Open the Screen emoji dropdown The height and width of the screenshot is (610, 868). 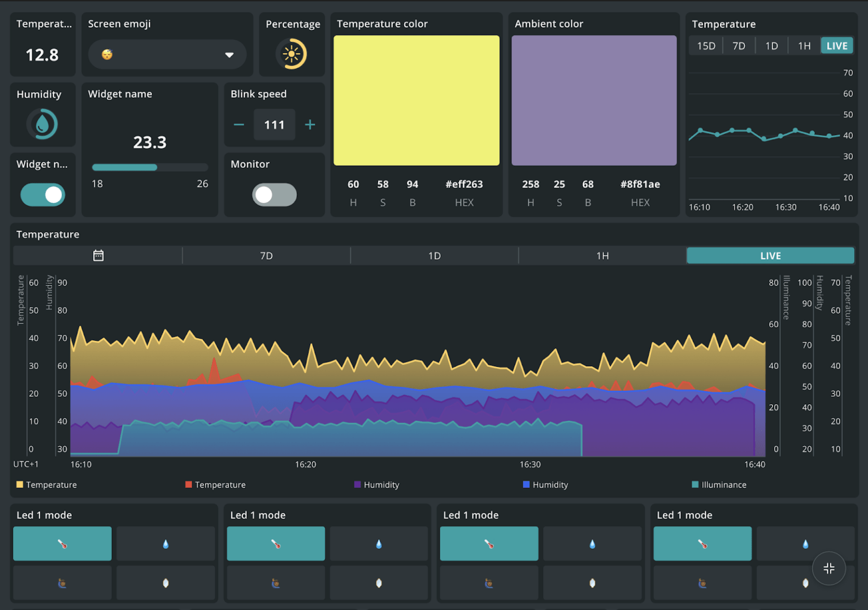167,55
